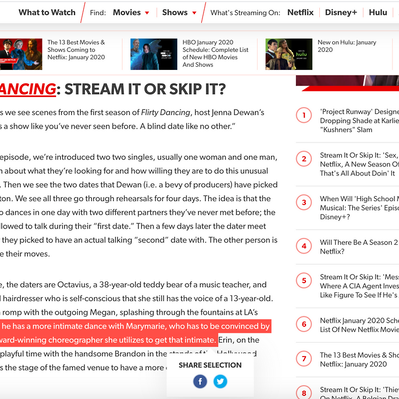
Task: Share selection on Twitter icon
Action: (x=220, y=381)
